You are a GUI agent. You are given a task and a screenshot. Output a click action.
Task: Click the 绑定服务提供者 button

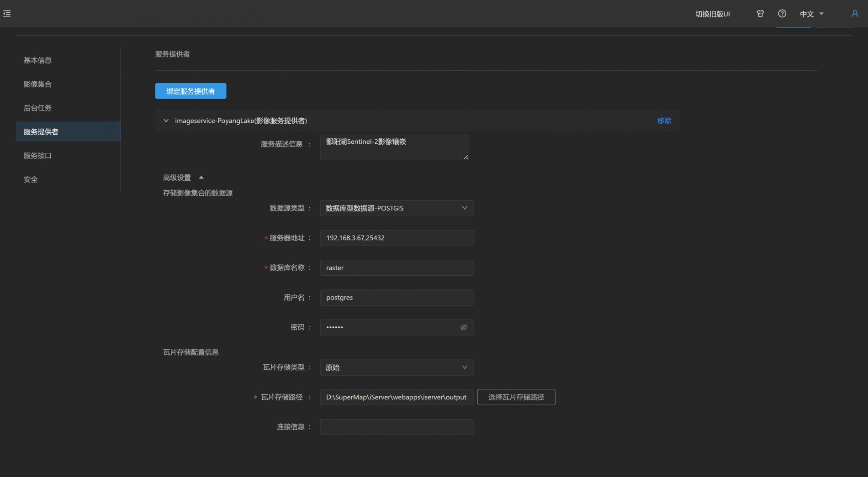tap(191, 91)
